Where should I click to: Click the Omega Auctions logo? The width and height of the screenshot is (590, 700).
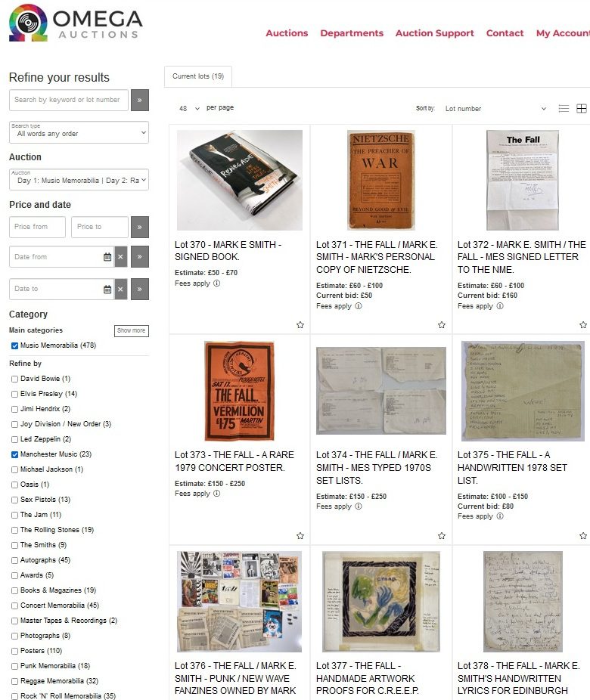(x=76, y=23)
